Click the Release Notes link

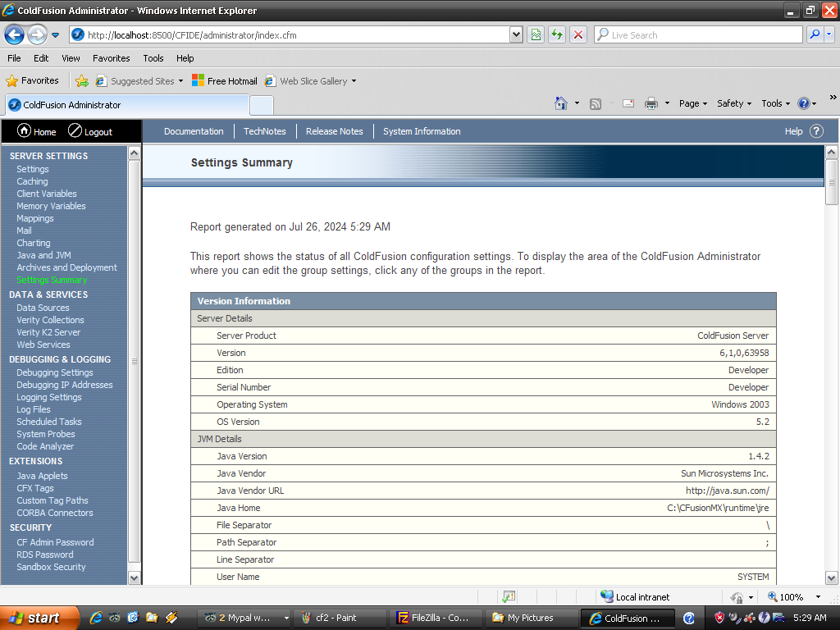(334, 131)
